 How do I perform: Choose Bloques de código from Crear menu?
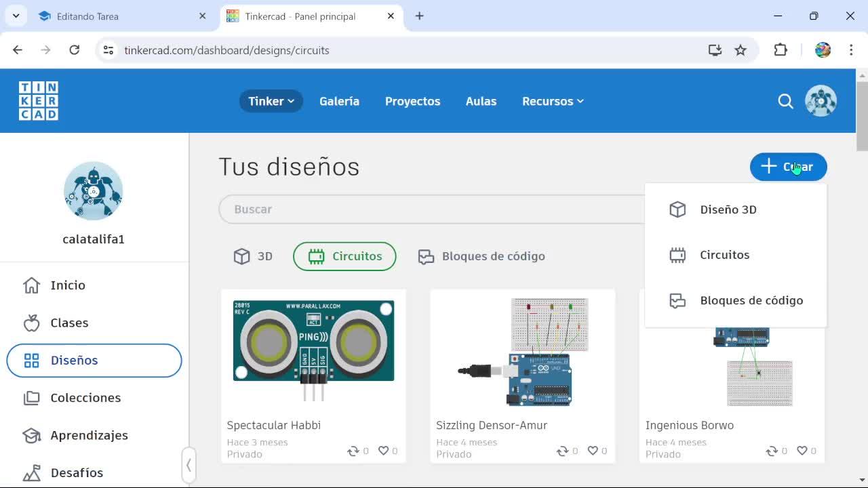pos(736,300)
